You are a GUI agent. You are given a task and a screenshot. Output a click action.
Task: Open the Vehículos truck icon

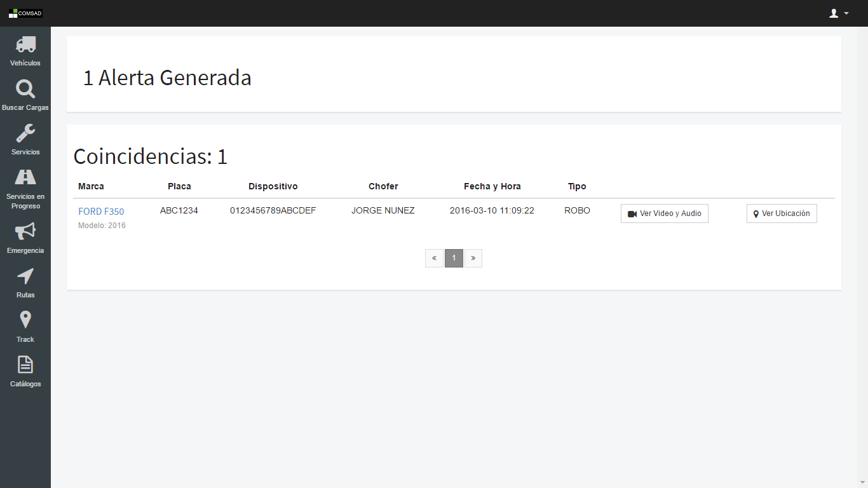[x=25, y=44]
